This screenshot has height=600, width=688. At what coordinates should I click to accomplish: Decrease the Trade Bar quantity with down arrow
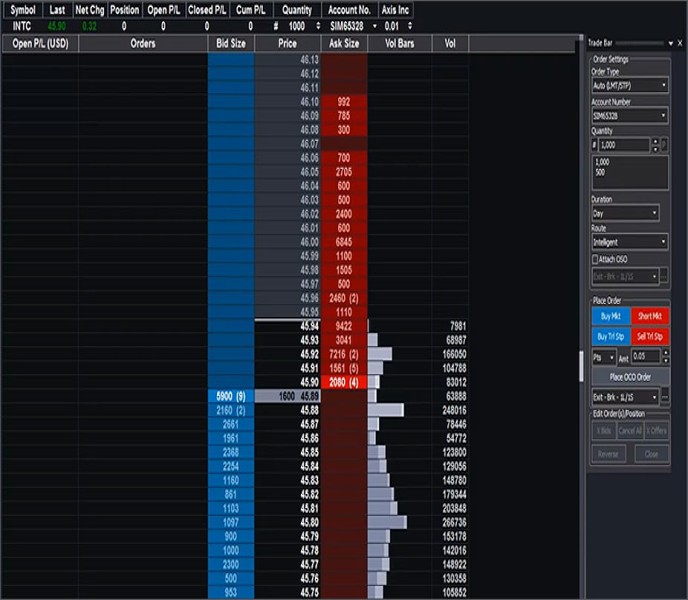tap(655, 149)
